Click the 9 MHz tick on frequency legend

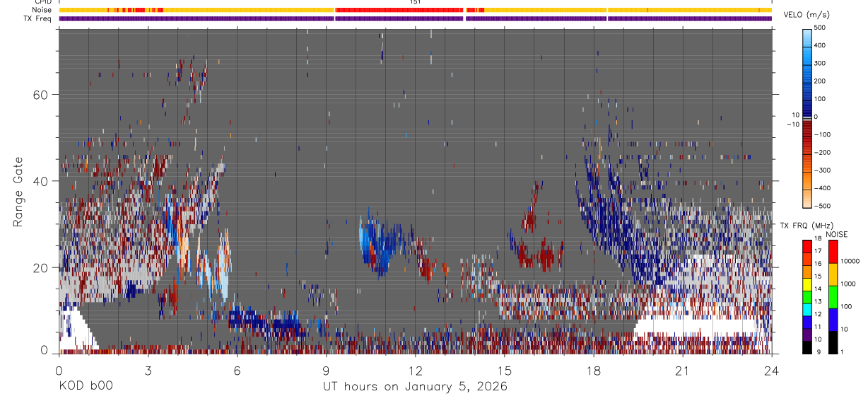[x=819, y=351]
